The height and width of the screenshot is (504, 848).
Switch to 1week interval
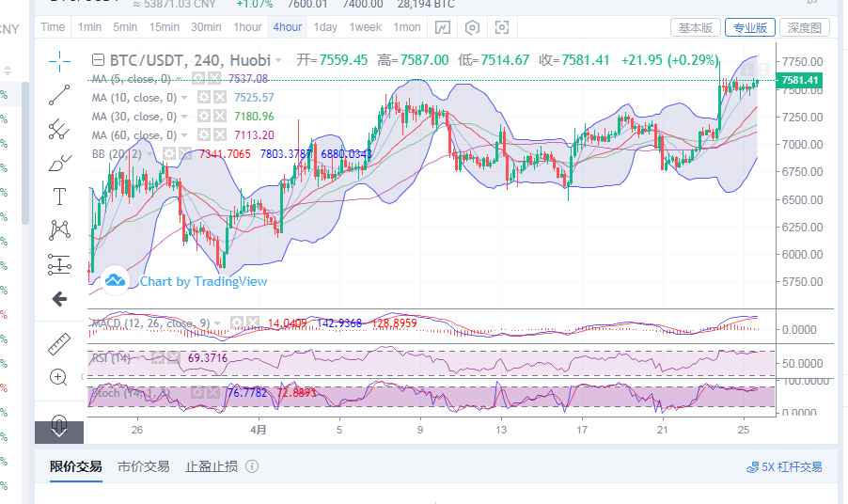tap(366, 27)
